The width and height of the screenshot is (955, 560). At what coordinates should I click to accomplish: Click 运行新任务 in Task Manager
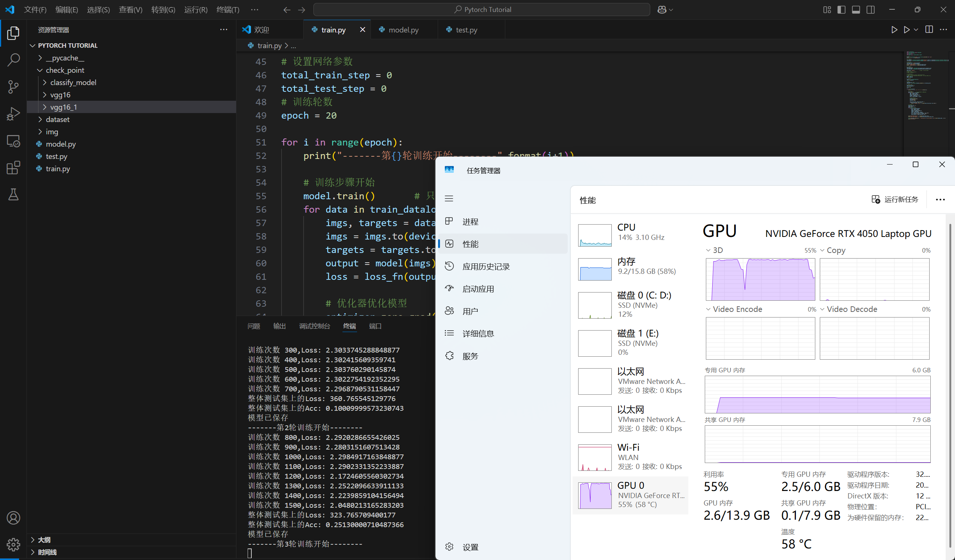coord(895,199)
